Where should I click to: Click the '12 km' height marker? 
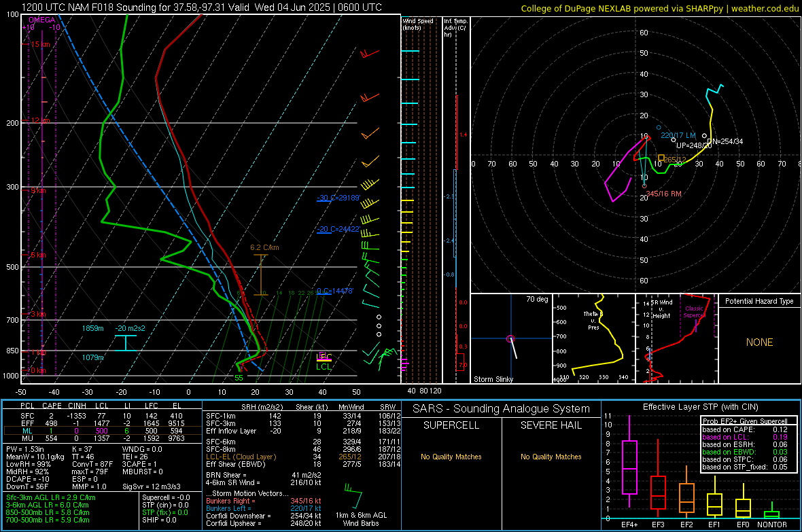pyautogui.click(x=40, y=120)
